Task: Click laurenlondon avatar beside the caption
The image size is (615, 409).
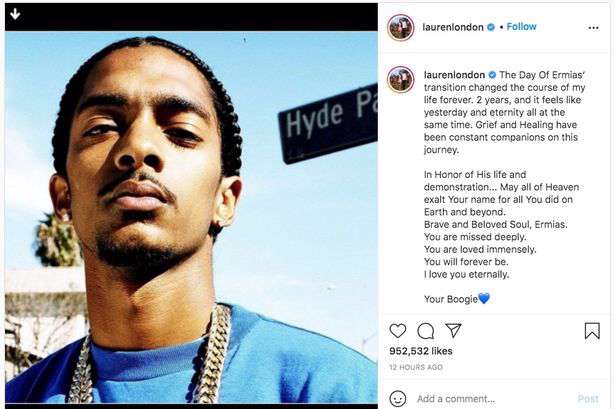Action: click(400, 79)
